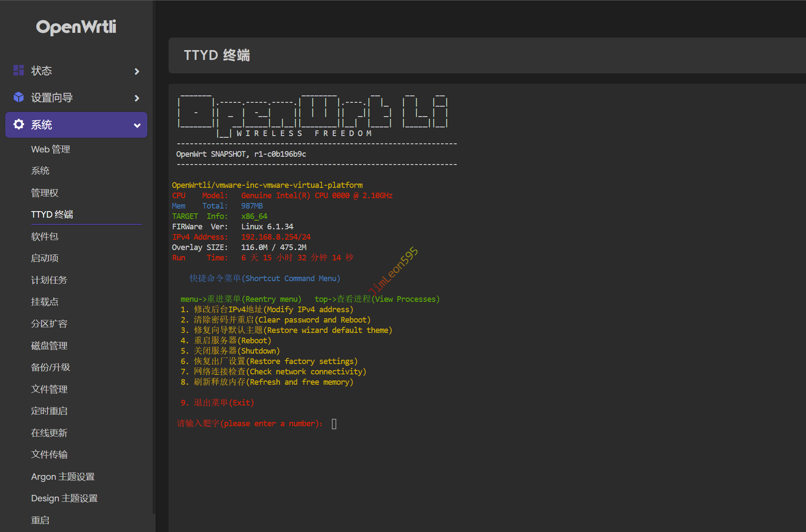This screenshot has width=806, height=532.
Task: Focus the terminal number input cursor
Action: (x=334, y=424)
